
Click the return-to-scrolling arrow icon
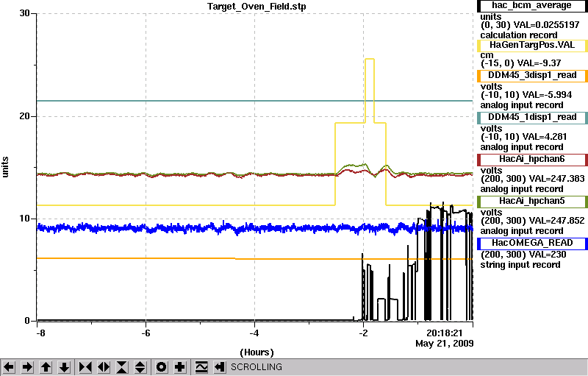(x=220, y=367)
